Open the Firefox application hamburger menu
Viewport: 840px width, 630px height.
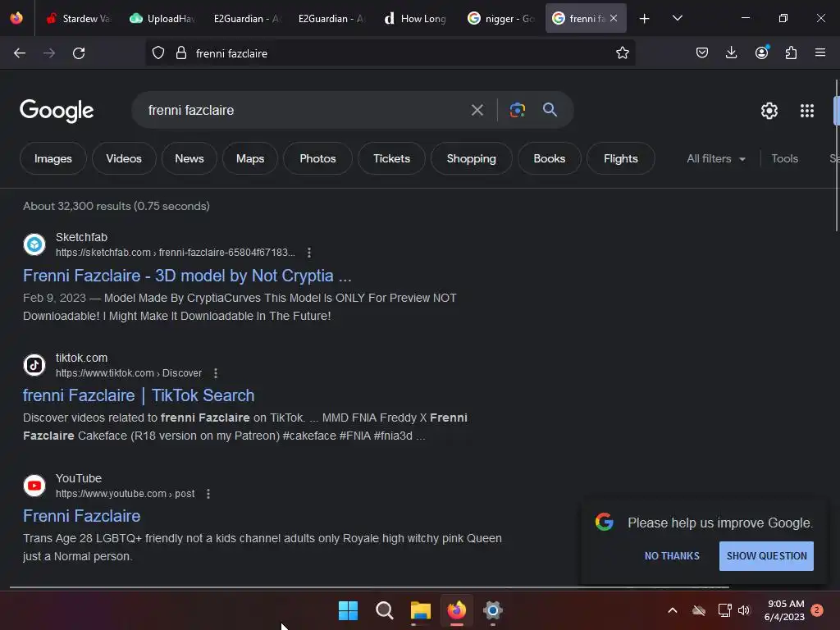[820, 52]
